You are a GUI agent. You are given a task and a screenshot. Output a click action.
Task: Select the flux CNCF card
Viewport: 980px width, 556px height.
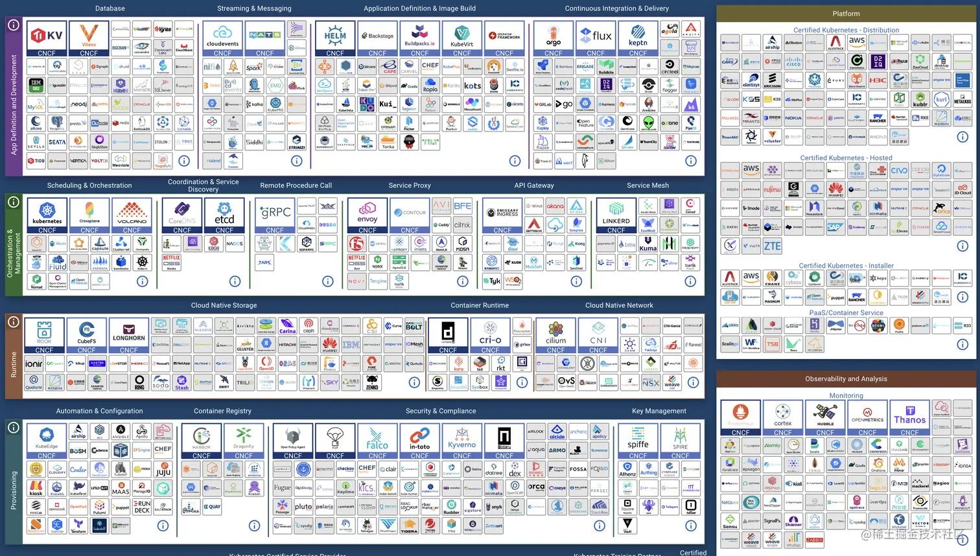point(596,39)
